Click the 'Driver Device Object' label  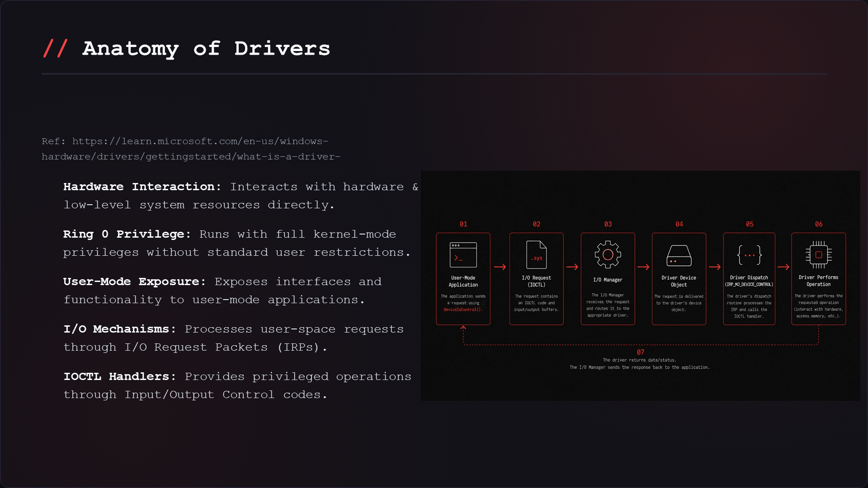679,281
